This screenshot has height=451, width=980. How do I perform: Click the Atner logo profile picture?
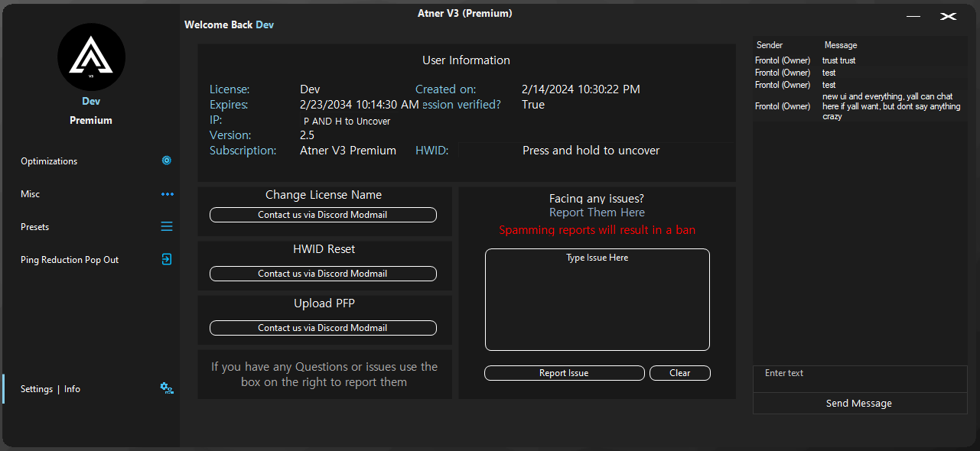pyautogui.click(x=91, y=57)
